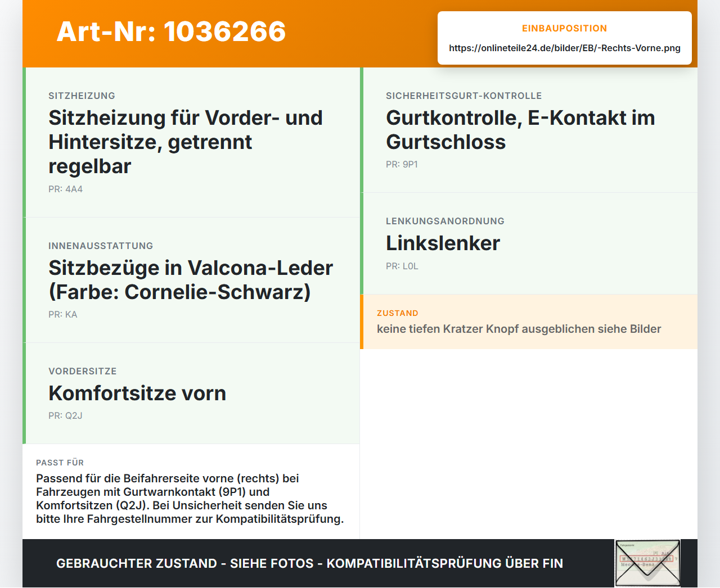Click the SICHERHEITSGURT-KONTROLLE label

tap(464, 96)
